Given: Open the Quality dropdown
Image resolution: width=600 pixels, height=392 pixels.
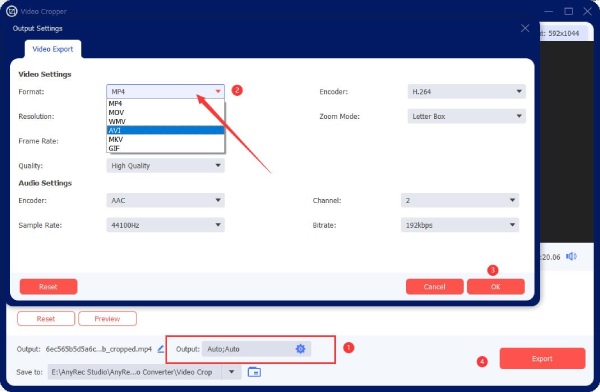Looking at the screenshot, I should (165, 165).
